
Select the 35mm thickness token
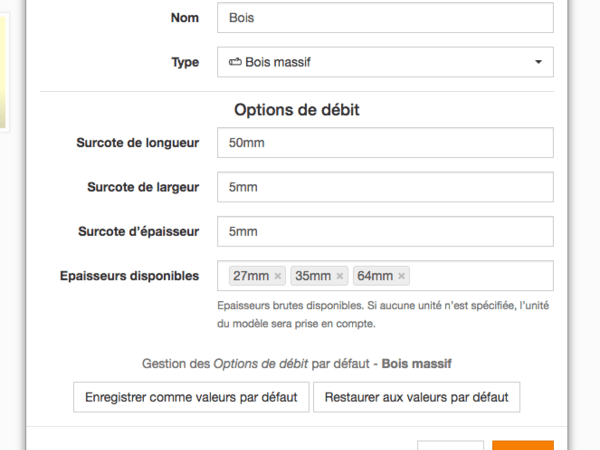[313, 276]
